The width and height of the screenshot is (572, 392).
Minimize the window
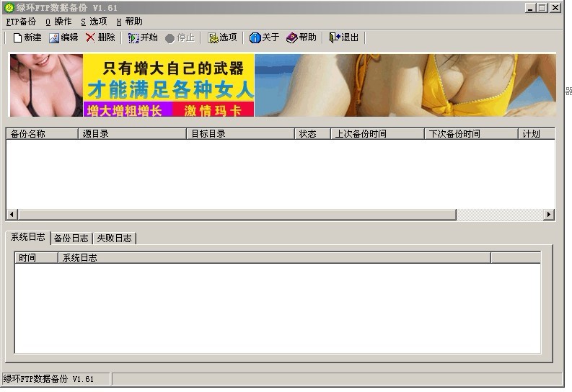tap(530, 8)
